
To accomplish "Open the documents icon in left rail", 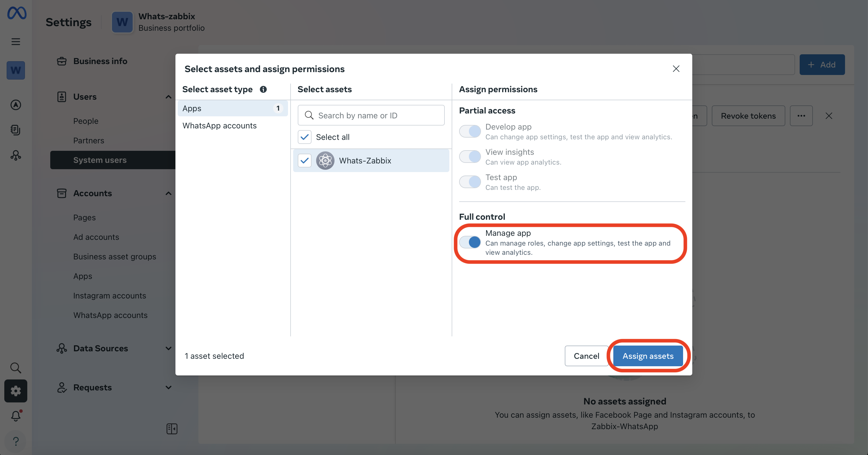I will point(16,130).
